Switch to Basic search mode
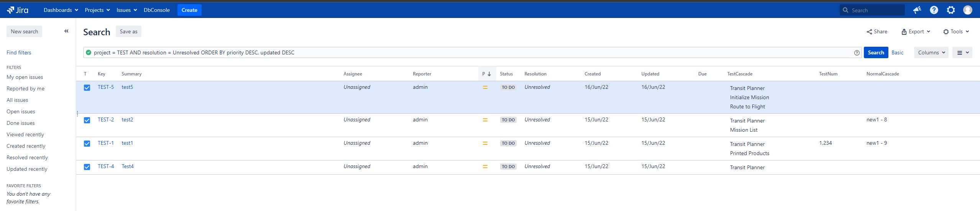 coord(897,52)
